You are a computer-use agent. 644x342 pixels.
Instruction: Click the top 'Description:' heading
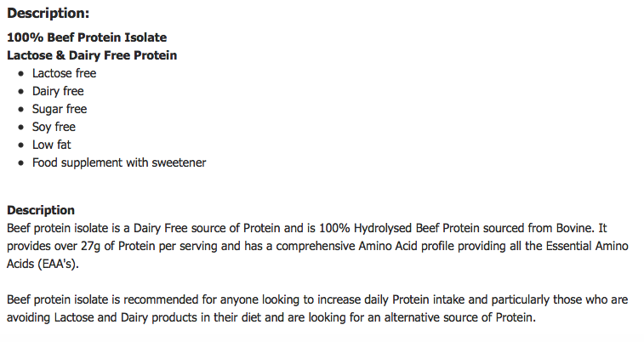[48, 13]
